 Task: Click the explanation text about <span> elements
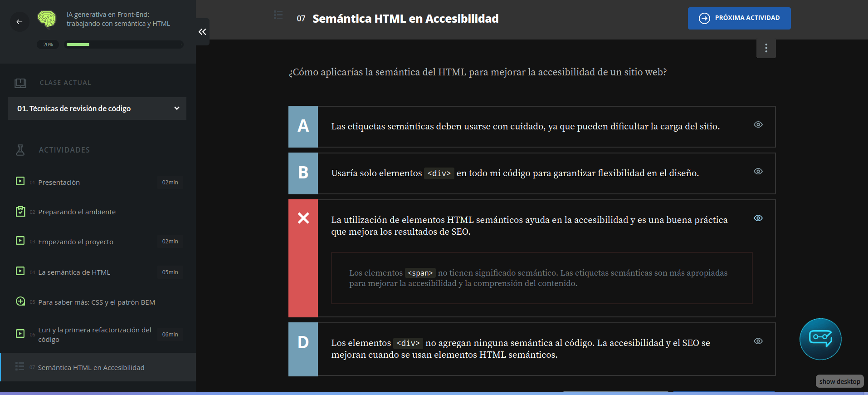pyautogui.click(x=538, y=278)
